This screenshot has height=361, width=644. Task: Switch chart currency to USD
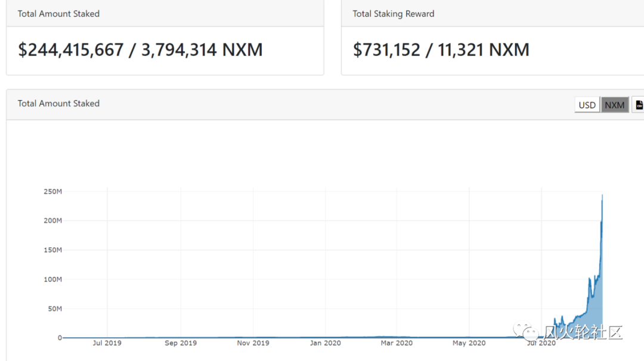587,105
